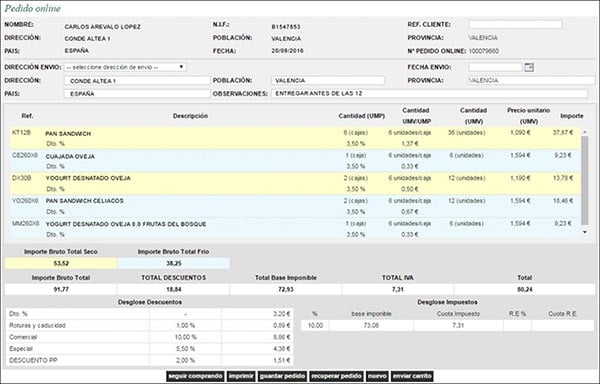Click the Total IVA value 7,31
The height and width of the screenshot is (384, 600).
398,290
